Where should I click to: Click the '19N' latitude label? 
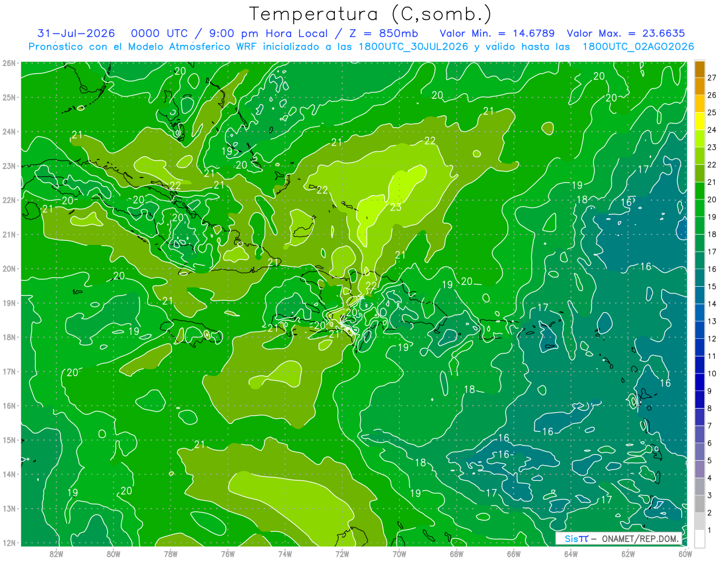tap(8, 303)
